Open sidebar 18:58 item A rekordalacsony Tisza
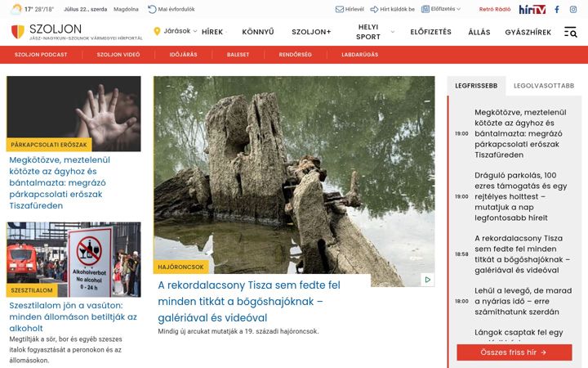 [x=522, y=254]
